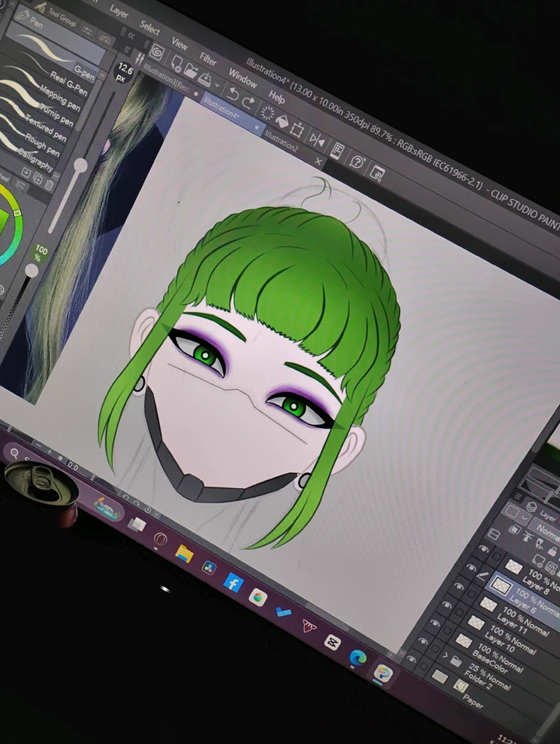Hide Layer 6 with eye icon
560x744 pixels.
pos(472,568)
